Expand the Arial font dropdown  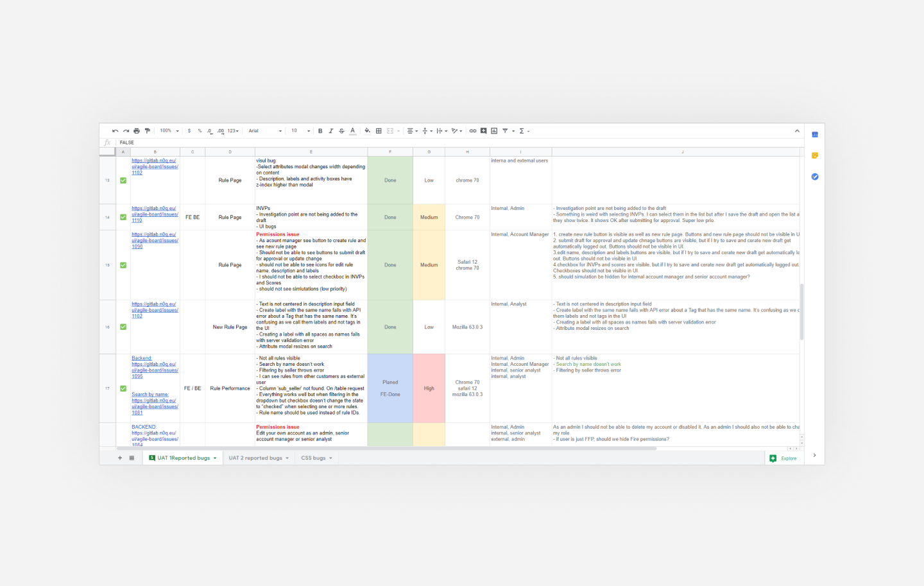pyautogui.click(x=265, y=131)
